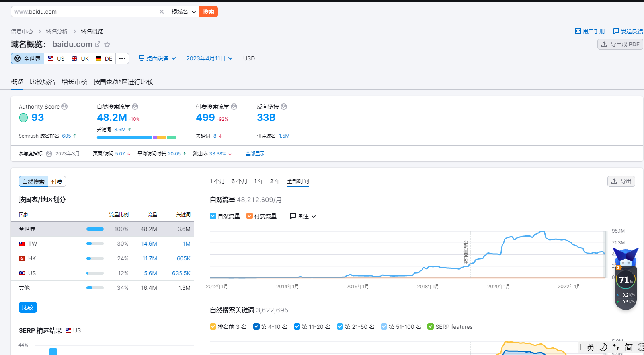
Task: Select DE database flag button
Action: 104,58
